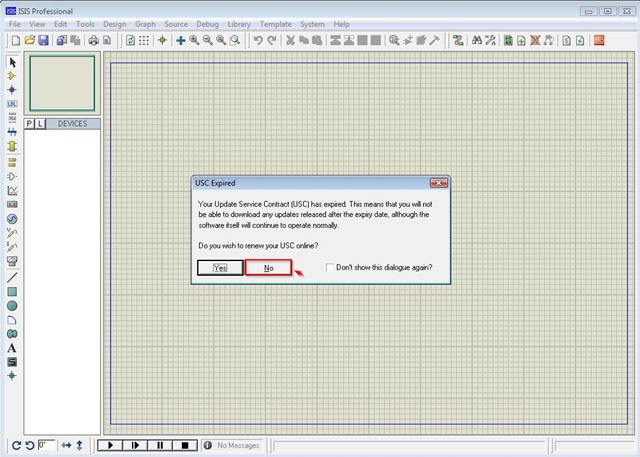Select the Subcircuit Mode tool

point(12,146)
